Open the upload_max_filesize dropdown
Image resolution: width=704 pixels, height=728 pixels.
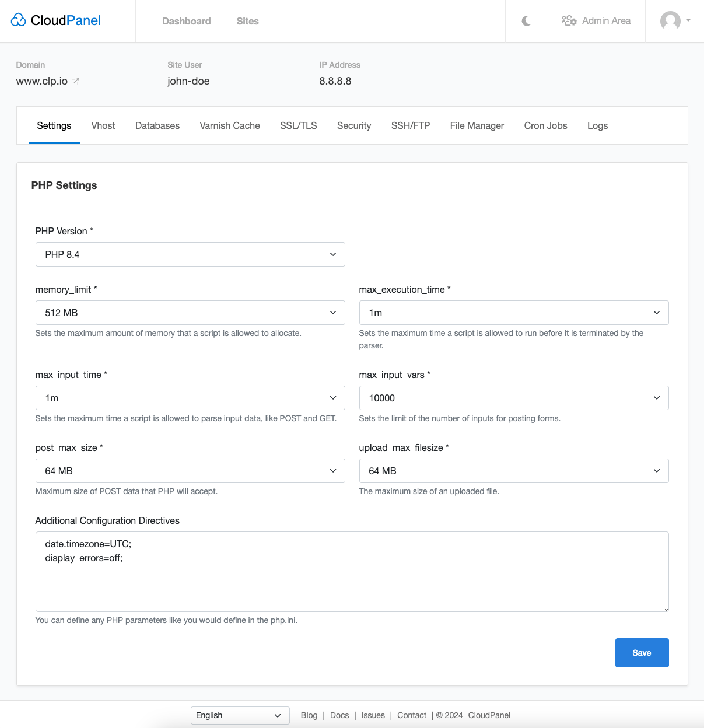514,471
